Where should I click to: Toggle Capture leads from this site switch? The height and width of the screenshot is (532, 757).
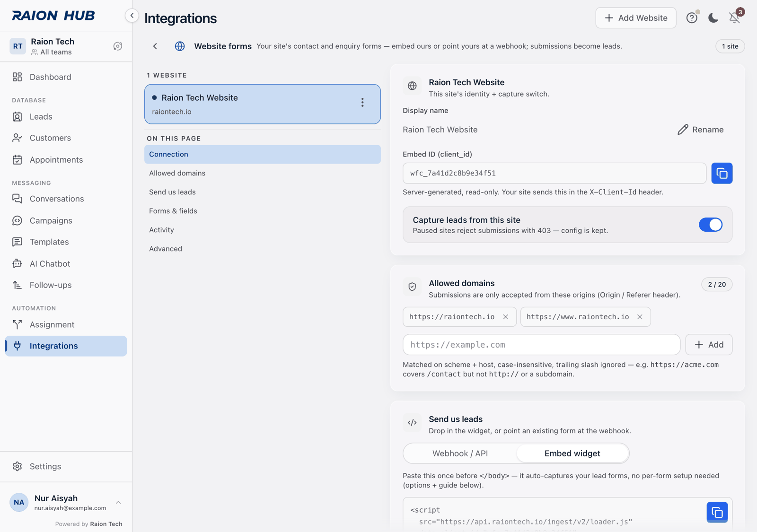coord(710,225)
